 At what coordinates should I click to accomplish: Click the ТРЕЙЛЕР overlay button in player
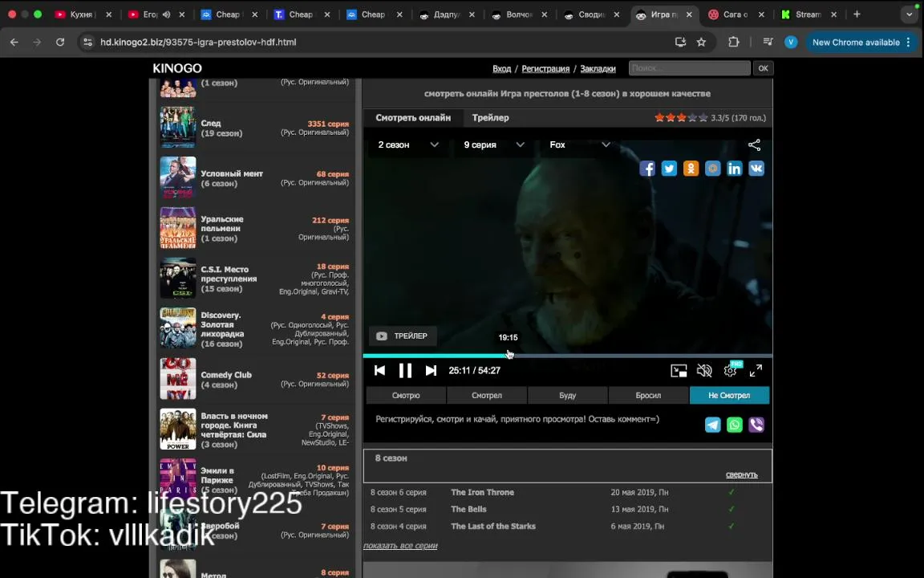(403, 336)
